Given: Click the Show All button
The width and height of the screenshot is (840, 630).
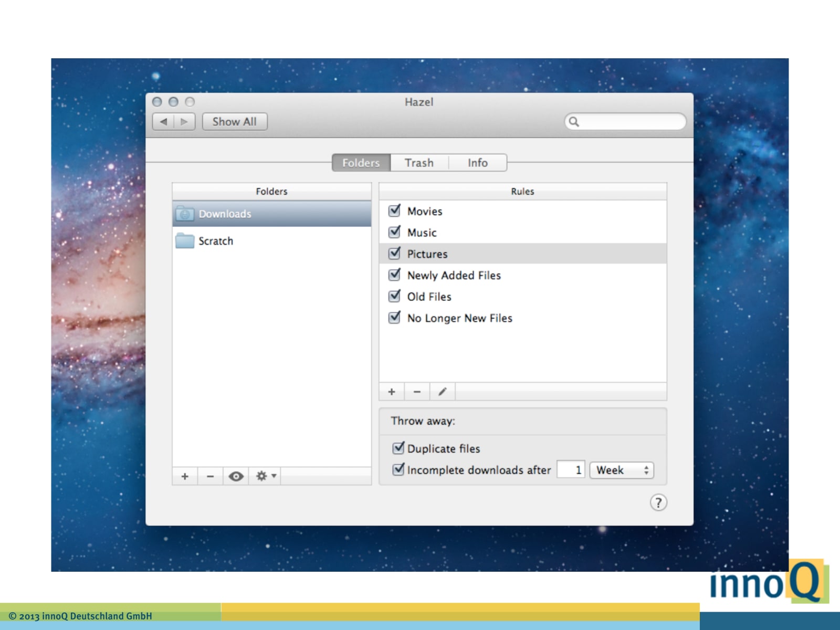Looking at the screenshot, I should tap(235, 122).
